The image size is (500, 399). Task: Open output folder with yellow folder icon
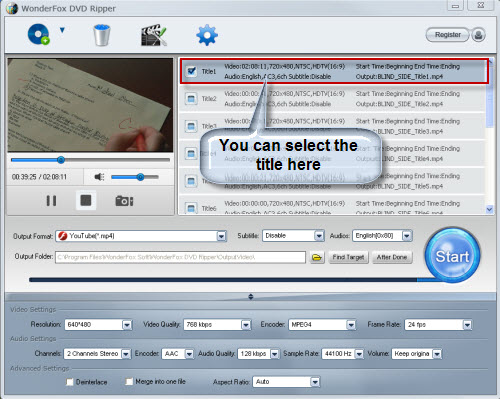pos(317,257)
